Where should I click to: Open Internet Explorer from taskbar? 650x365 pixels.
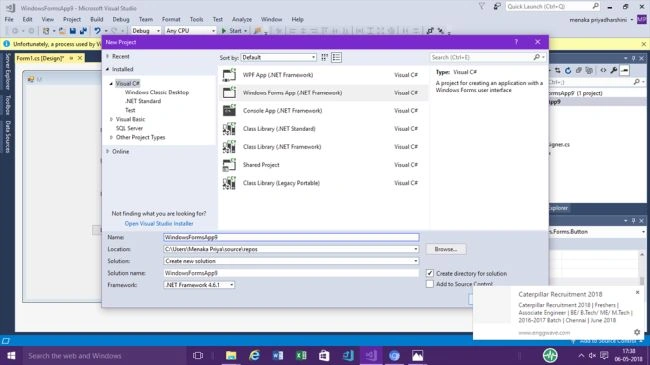254,355
